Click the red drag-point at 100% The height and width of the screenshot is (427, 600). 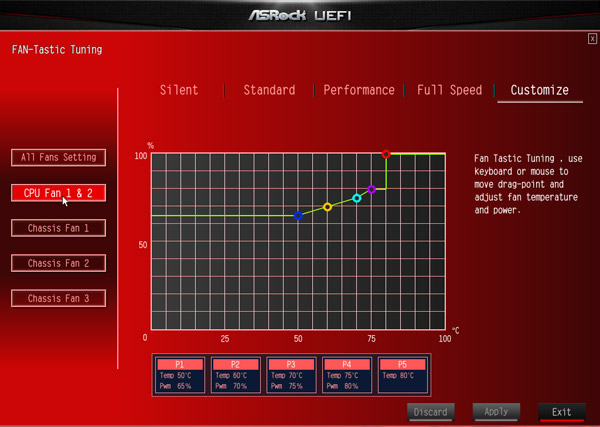pos(386,154)
